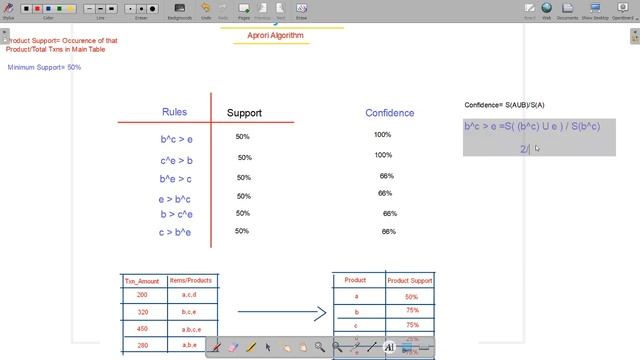Select the highlighter marker tool
Viewport: 640px width, 360px height.
click(x=251, y=347)
